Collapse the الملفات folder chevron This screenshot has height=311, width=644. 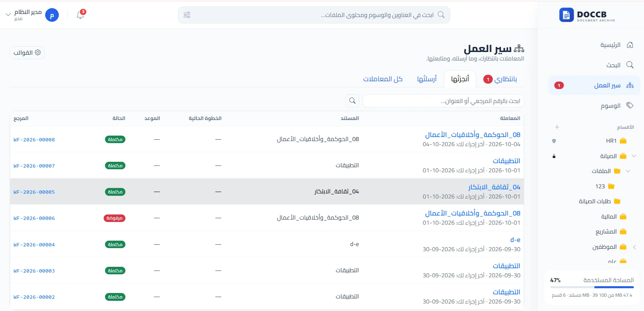click(x=628, y=171)
